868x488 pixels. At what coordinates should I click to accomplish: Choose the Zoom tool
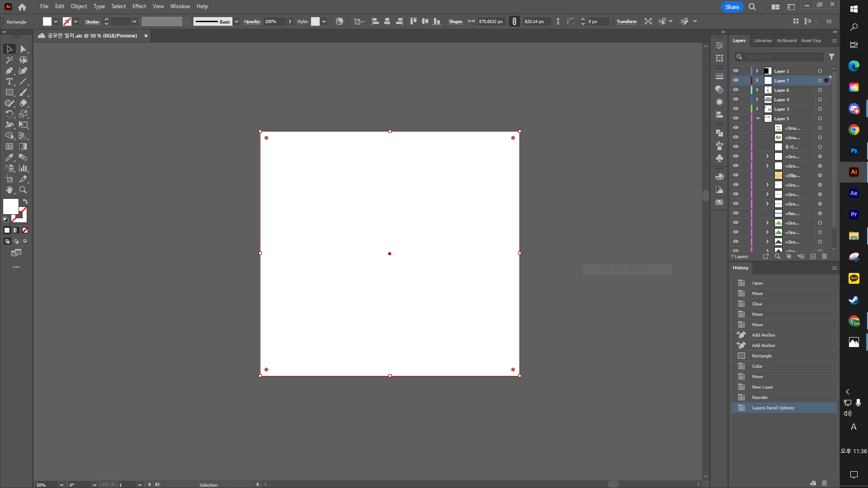point(23,190)
